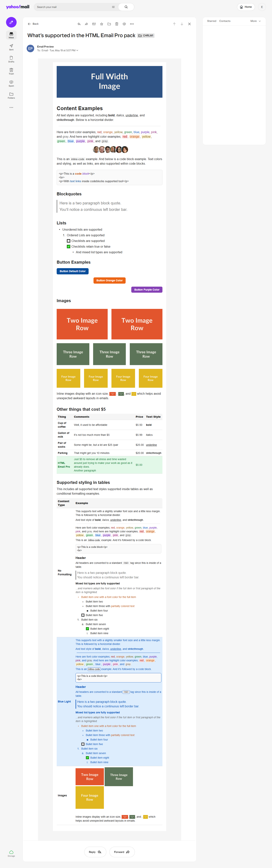This screenshot has width=272, height=868.
Task: Go to next message with down arrow
Action: 182,24
